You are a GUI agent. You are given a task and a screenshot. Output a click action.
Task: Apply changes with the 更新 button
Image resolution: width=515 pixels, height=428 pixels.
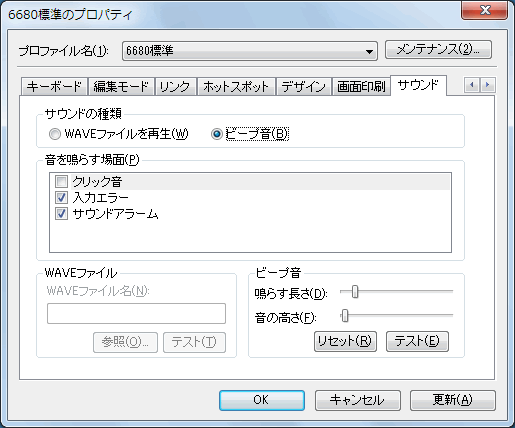(453, 400)
